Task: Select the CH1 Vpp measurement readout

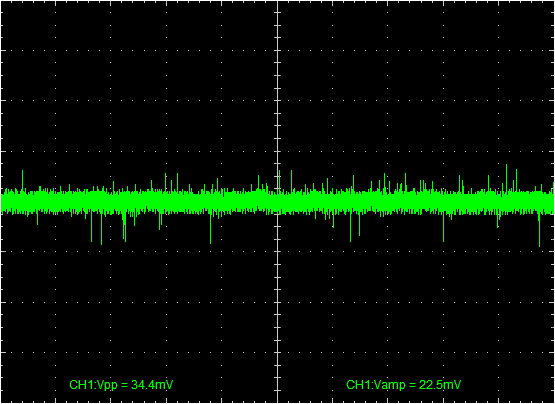Action: (121, 385)
